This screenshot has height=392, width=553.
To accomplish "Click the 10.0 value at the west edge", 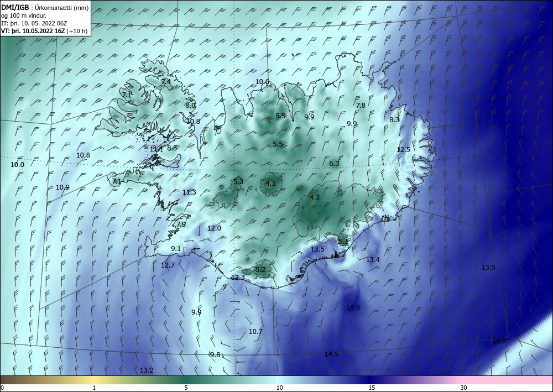I will point(17,165).
